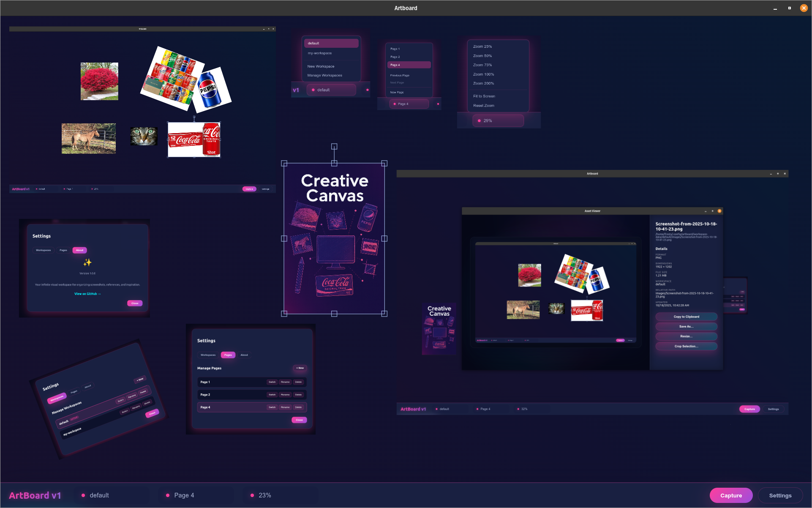Click top-right resize handle of selected poster
The image size is (812, 508).
click(x=384, y=163)
